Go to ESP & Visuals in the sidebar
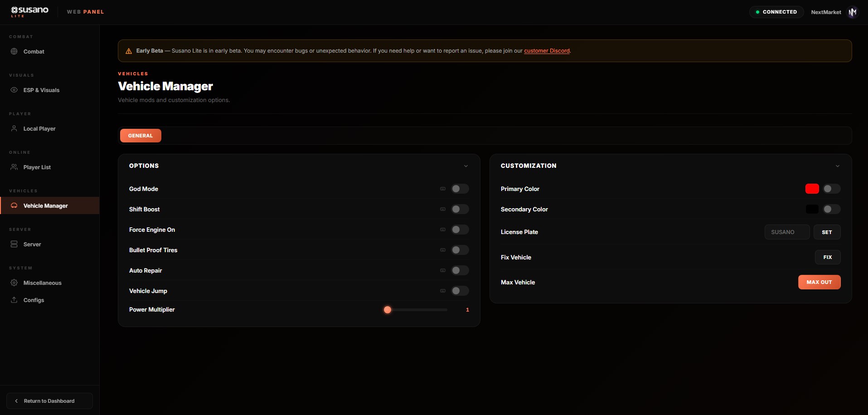Viewport: 868px width, 415px height. [50, 90]
